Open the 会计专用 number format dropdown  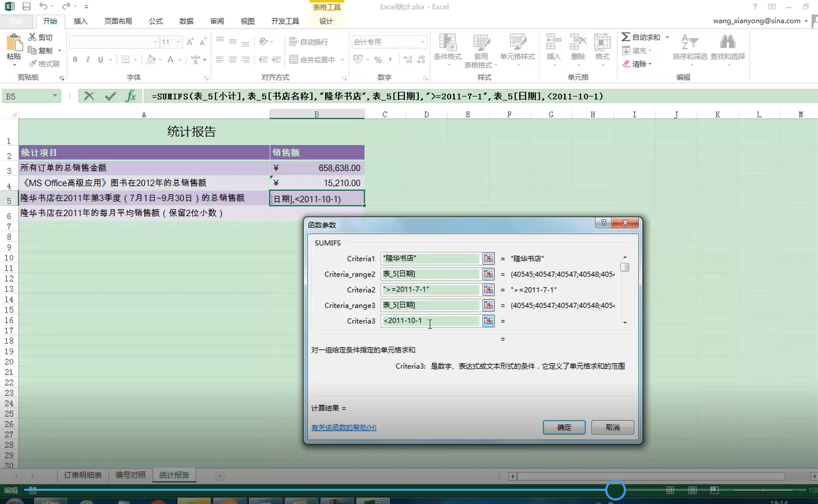(423, 42)
